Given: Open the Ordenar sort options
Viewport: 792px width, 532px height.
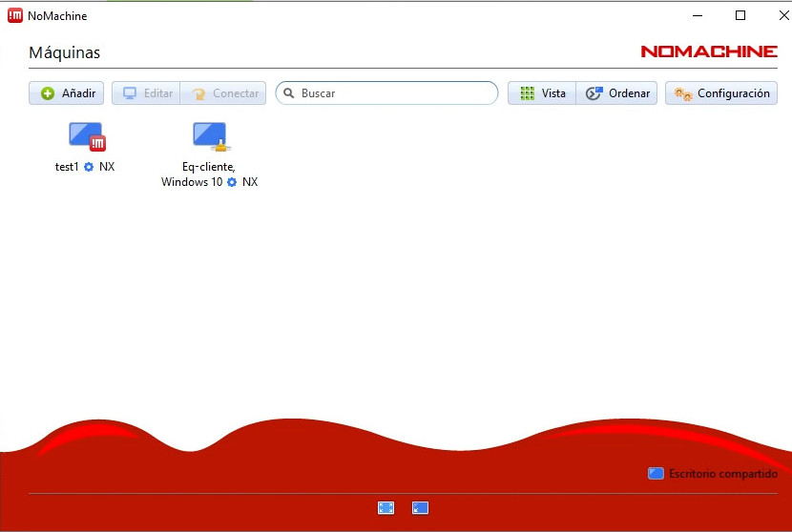Looking at the screenshot, I should (x=617, y=93).
